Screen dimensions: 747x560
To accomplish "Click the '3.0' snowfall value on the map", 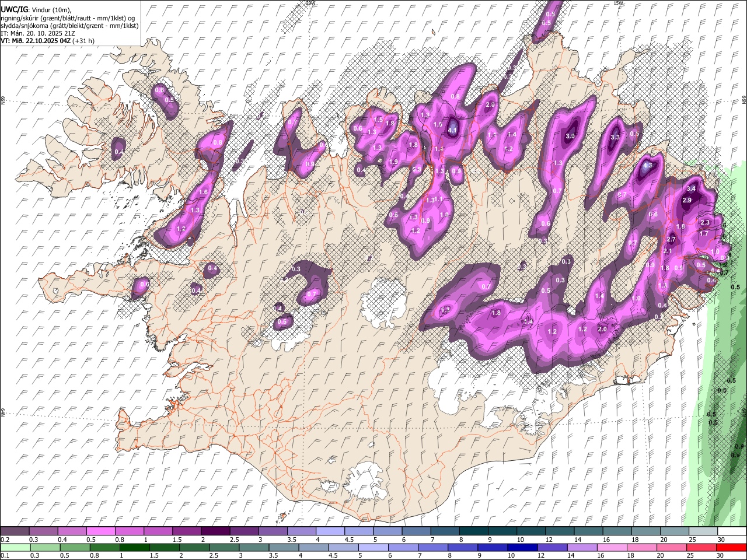I will 571,136.
